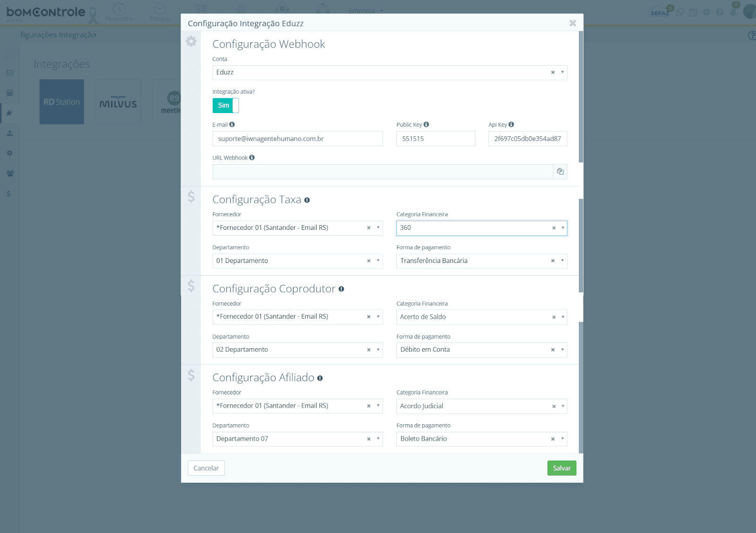
Task: Open the 02 Departamento dropdown
Action: [x=378, y=350]
